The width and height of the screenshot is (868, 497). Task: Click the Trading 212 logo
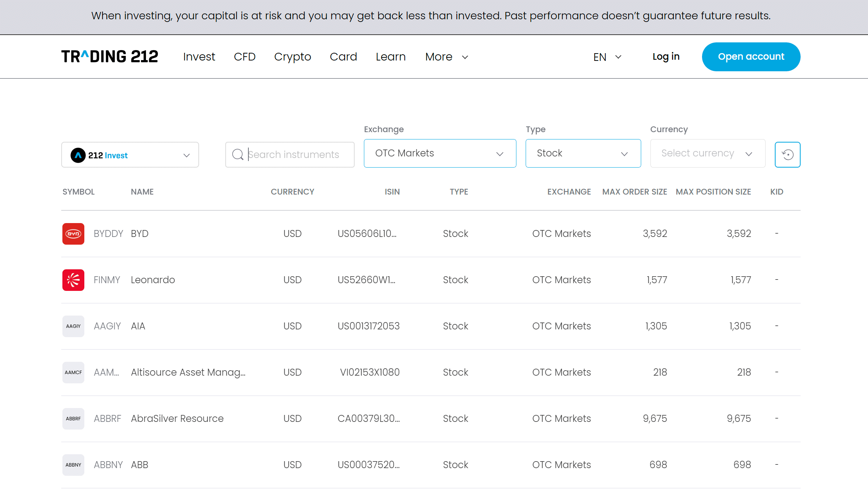(110, 57)
